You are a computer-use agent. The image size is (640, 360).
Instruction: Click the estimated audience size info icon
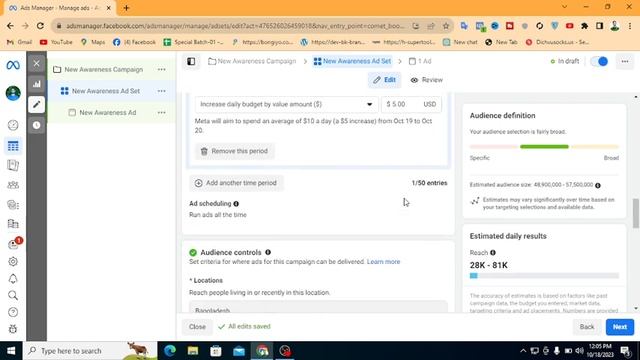(598, 185)
